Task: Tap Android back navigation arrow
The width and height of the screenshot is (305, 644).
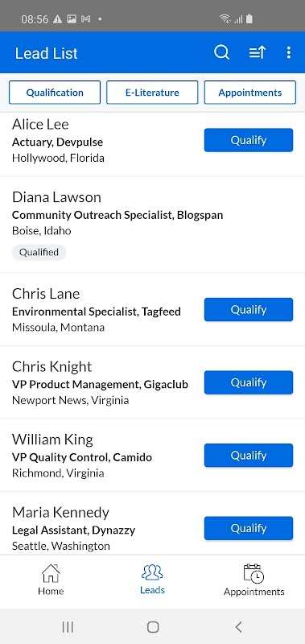Action: (238, 627)
